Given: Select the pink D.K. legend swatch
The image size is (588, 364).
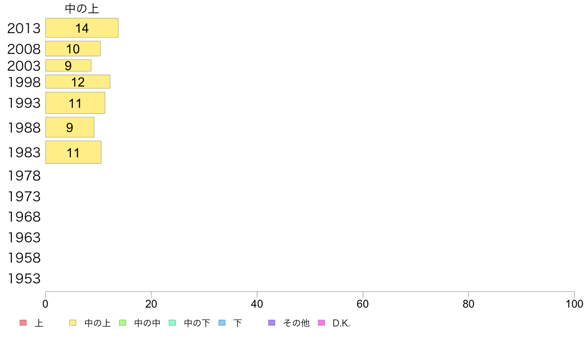Looking at the screenshot, I should [321, 323].
